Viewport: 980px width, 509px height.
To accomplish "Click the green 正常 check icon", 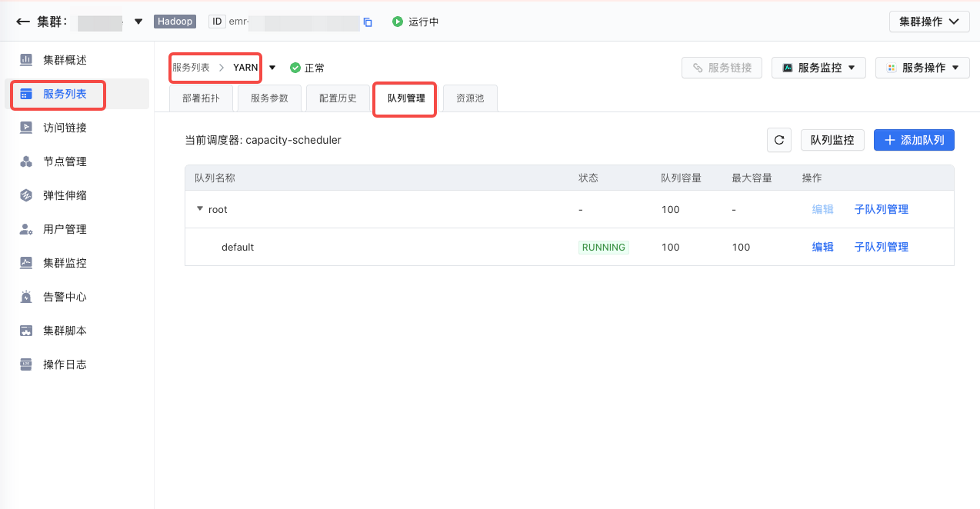I will point(295,68).
